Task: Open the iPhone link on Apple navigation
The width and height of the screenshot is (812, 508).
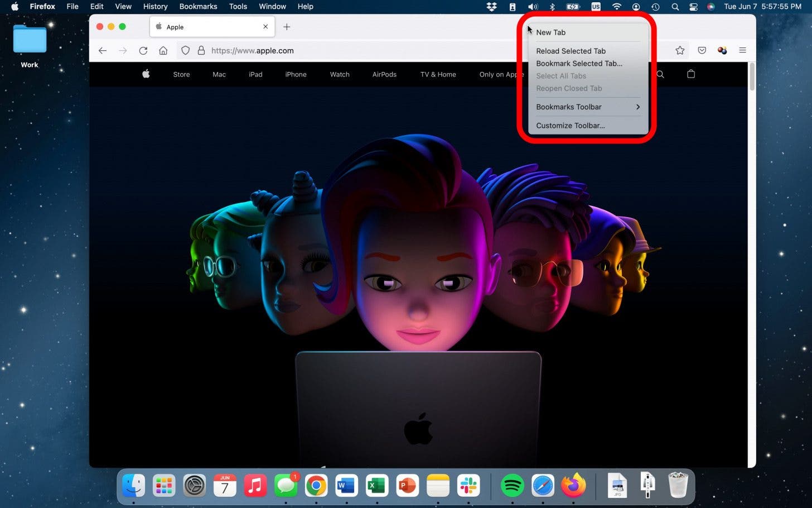Action: point(296,75)
